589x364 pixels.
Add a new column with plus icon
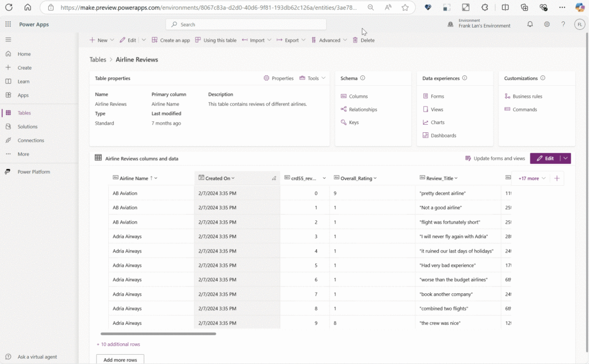click(556, 178)
